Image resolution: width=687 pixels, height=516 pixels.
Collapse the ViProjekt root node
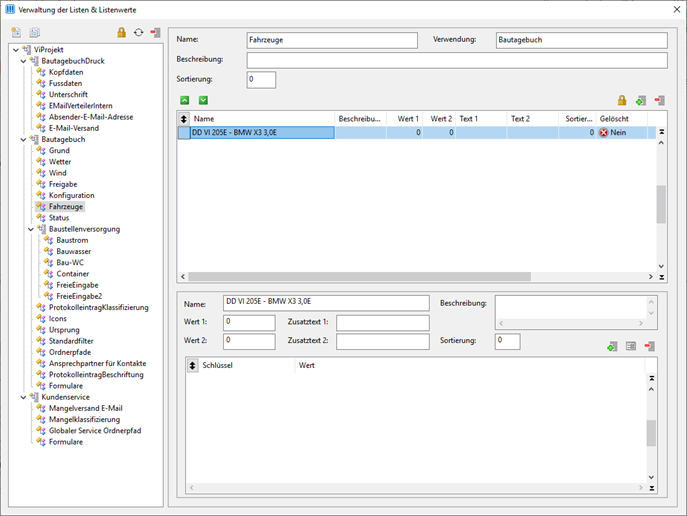point(16,50)
